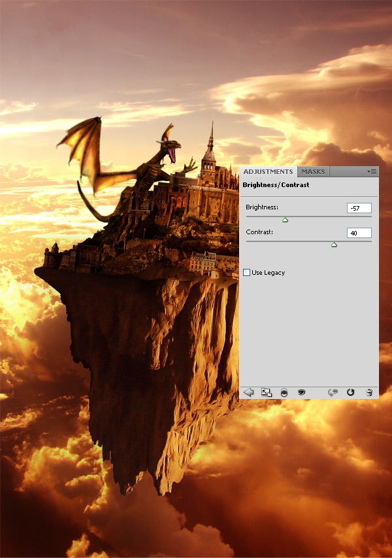392x558 pixels.
Task: Delete this adjustment layer trash icon
Action: 369,392
